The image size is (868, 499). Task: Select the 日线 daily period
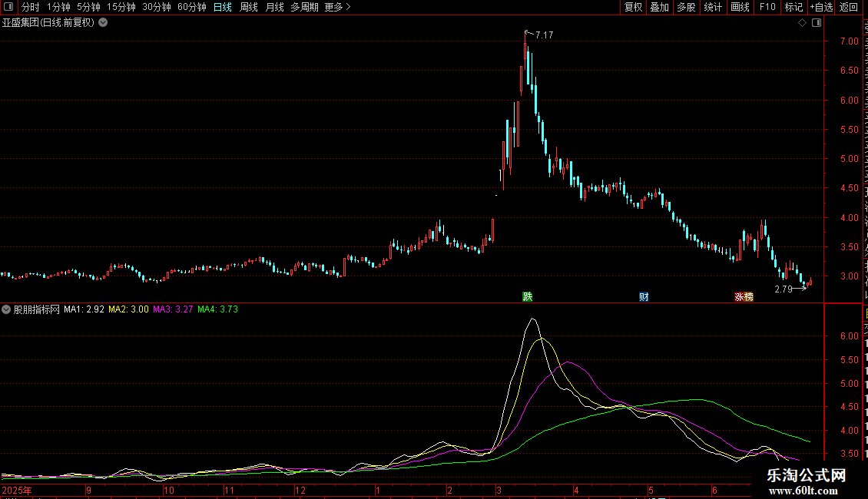click(223, 7)
